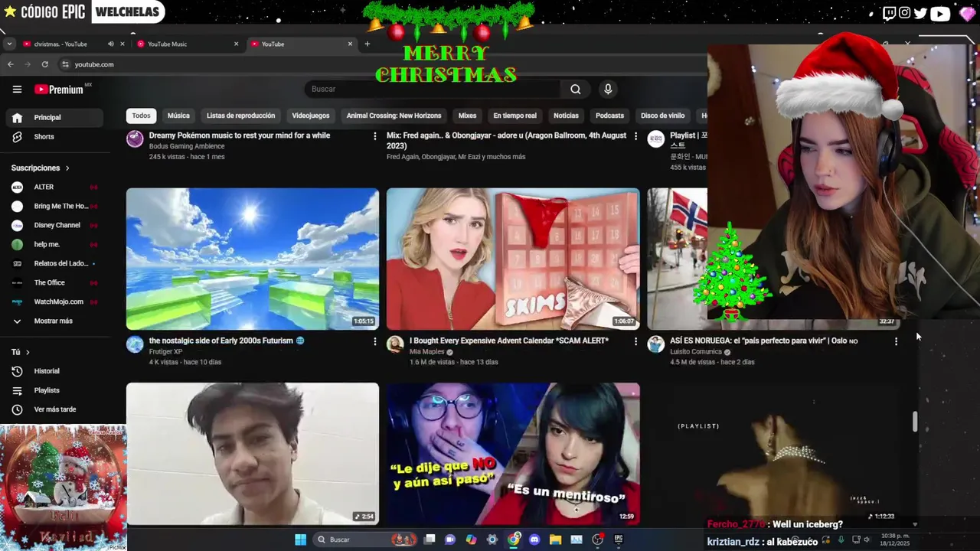Open Shorts in sidebar

pos(54,137)
